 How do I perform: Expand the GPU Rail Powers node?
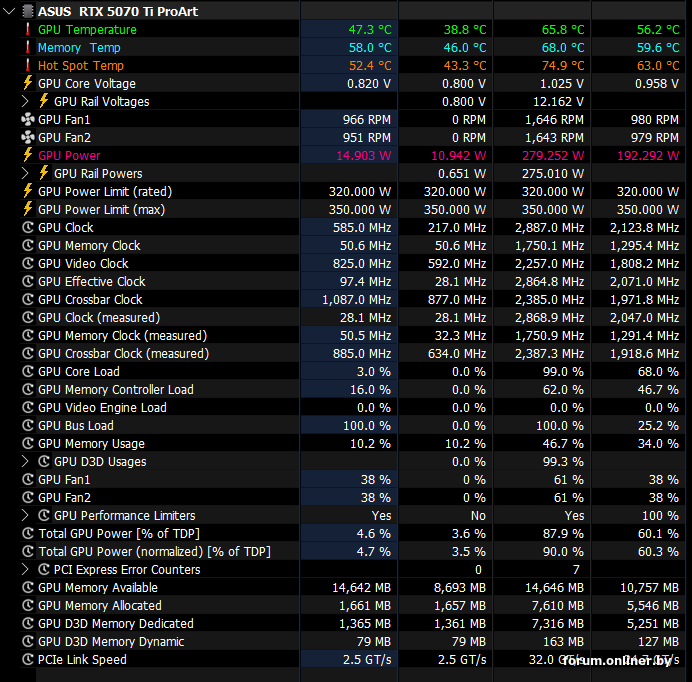tap(25, 173)
